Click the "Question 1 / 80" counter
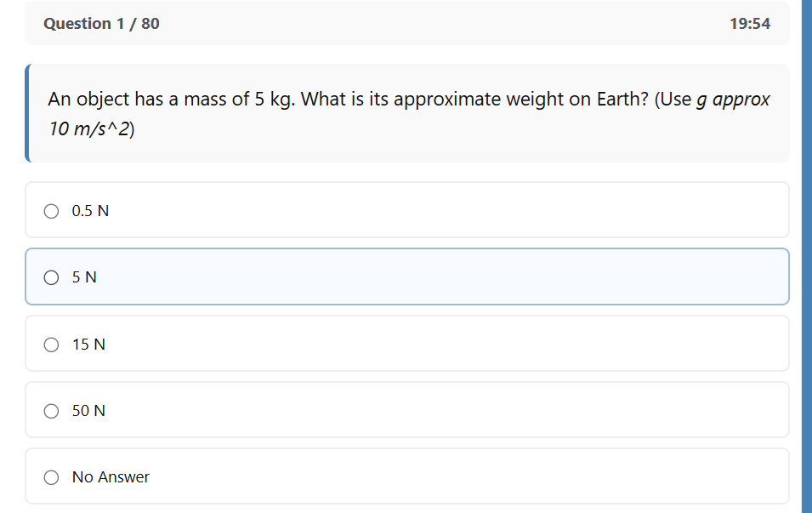 pos(101,24)
